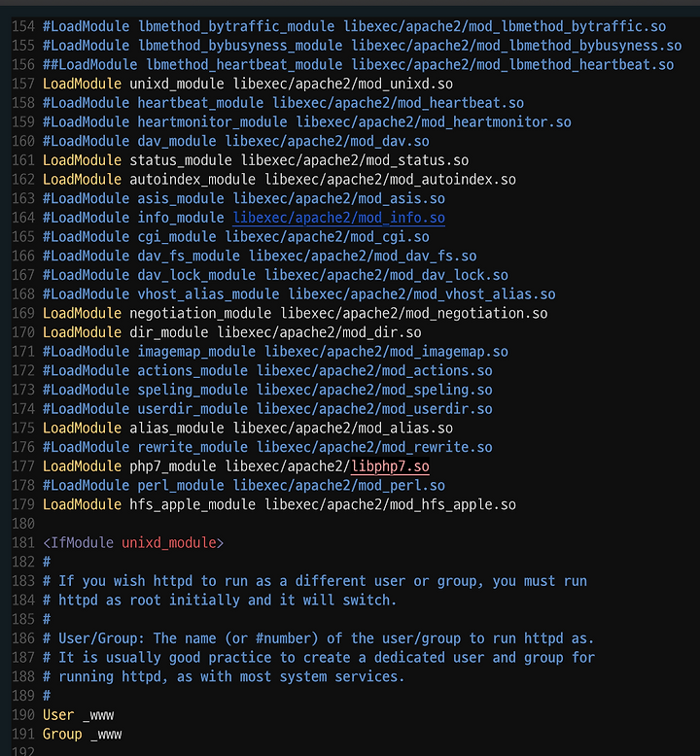Click line number 164 in the gutter
The width and height of the screenshot is (700, 756).
tap(23, 218)
